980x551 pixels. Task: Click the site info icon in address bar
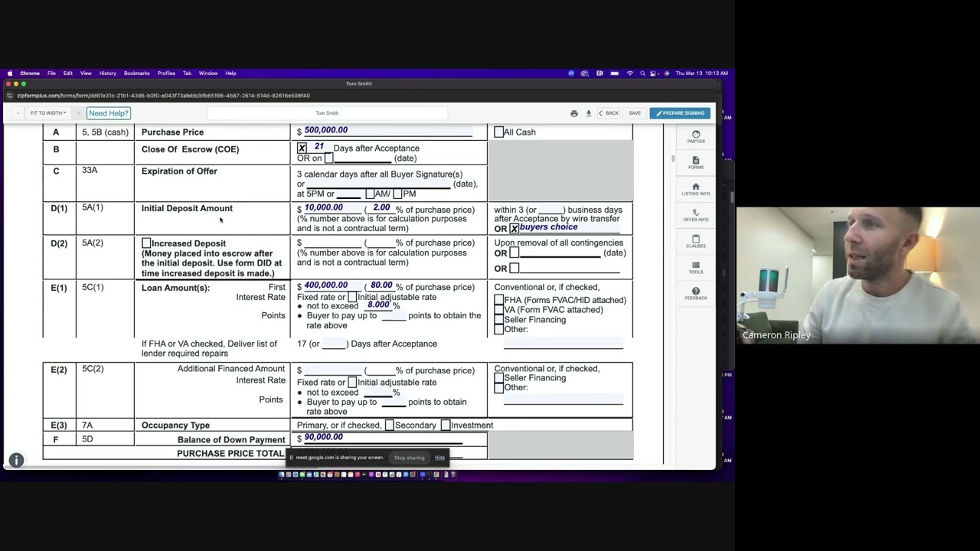pos(9,96)
